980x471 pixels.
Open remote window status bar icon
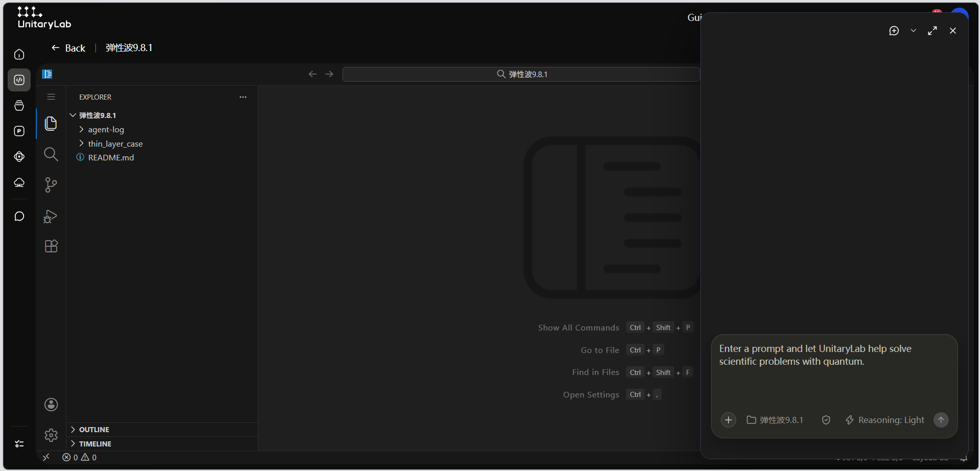click(46, 457)
